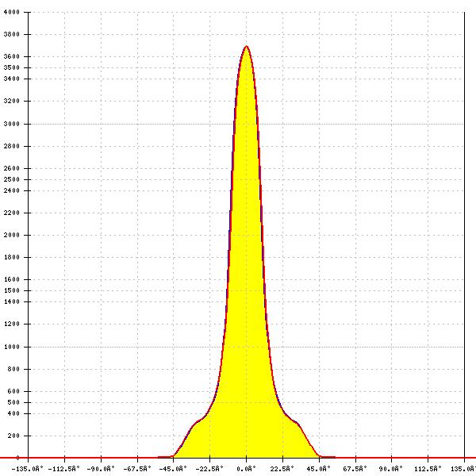Viewport: 476px width, 476px height.
Task: Click the 90.0° x-axis label
Action: (391, 469)
